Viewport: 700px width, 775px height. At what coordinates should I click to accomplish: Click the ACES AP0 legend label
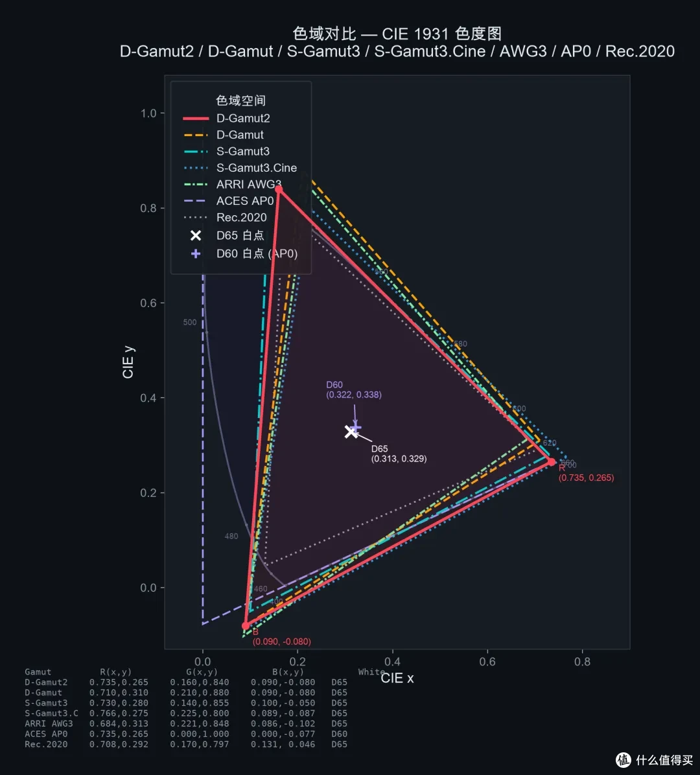click(x=245, y=201)
